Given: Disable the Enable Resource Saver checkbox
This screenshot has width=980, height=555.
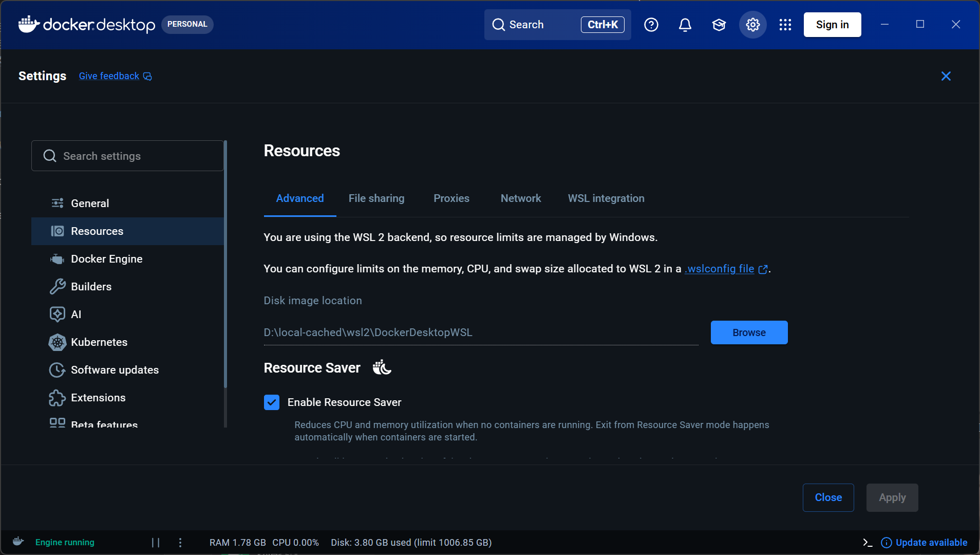Looking at the screenshot, I should [x=272, y=402].
